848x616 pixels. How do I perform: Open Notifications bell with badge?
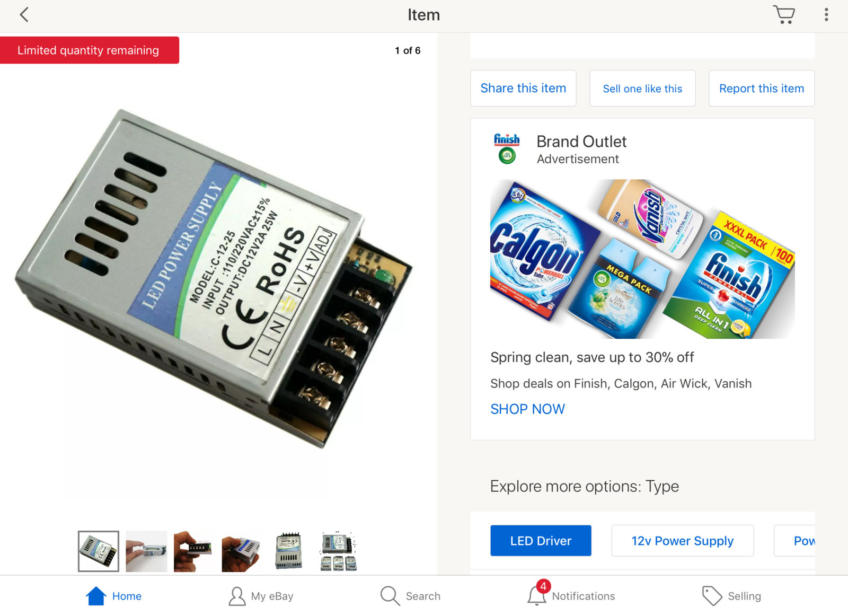[537, 595]
